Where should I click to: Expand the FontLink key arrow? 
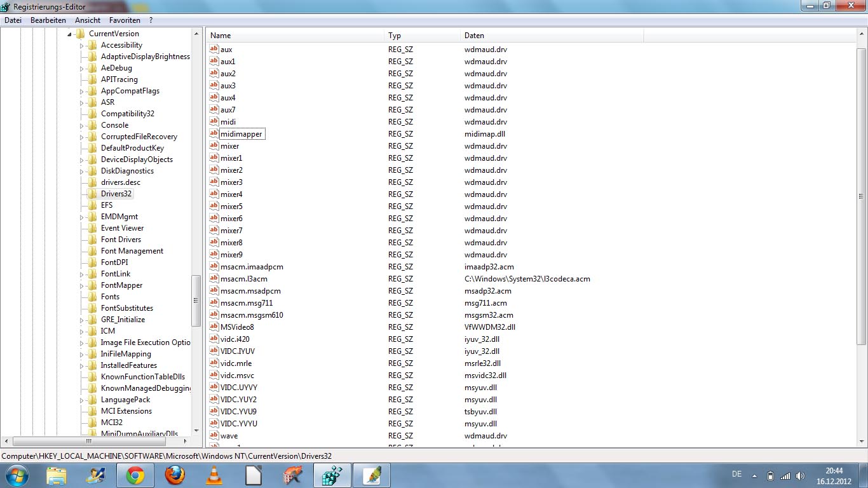(x=81, y=274)
